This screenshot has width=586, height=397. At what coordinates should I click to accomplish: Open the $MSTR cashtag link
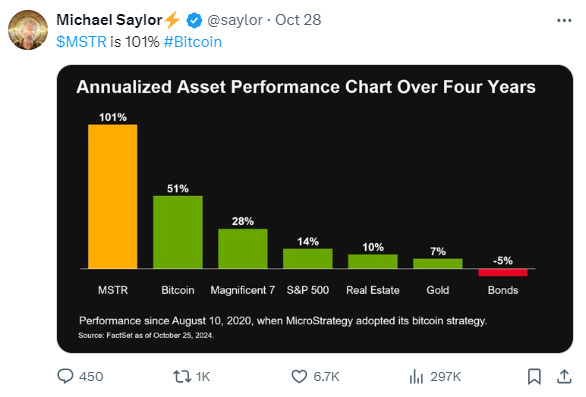click(81, 42)
